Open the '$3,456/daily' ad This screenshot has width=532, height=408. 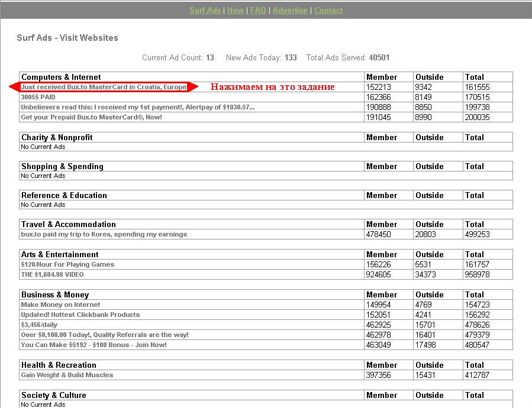39,325
